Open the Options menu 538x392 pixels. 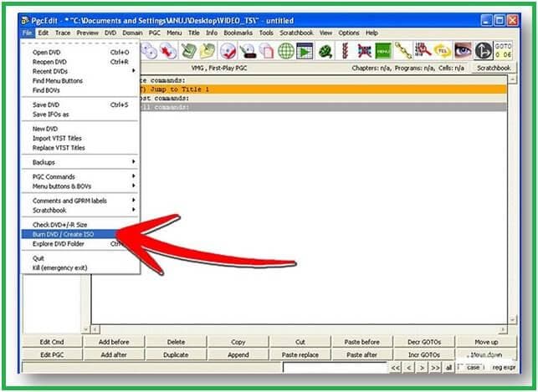pyautogui.click(x=349, y=33)
